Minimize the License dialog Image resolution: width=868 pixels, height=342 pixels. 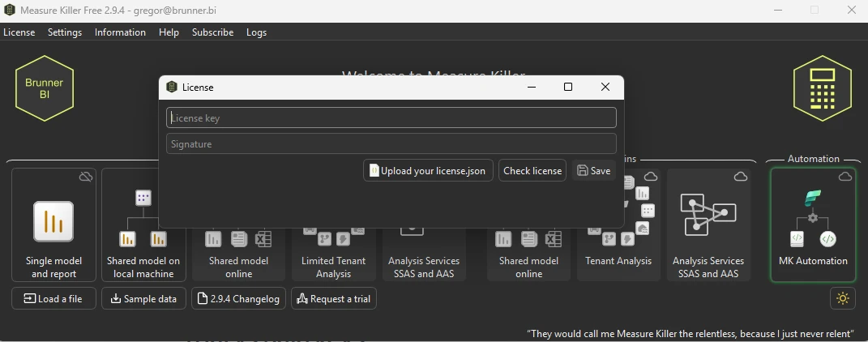532,87
